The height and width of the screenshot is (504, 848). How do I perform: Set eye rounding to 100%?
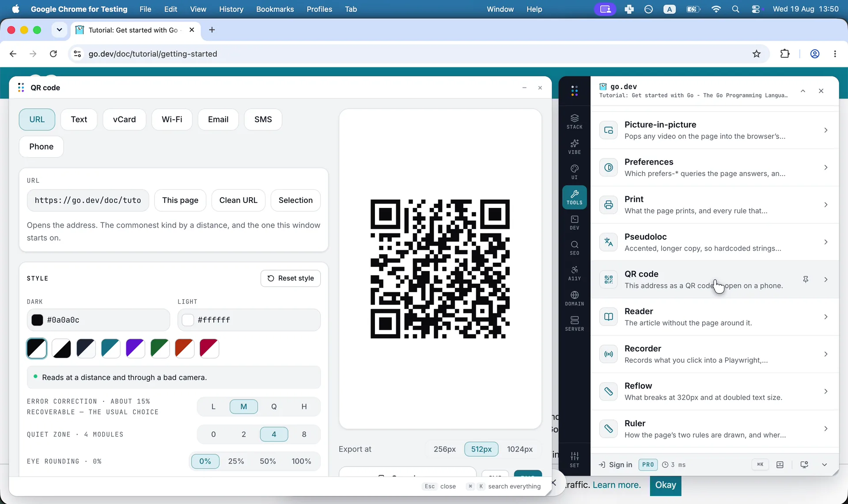[301, 461]
